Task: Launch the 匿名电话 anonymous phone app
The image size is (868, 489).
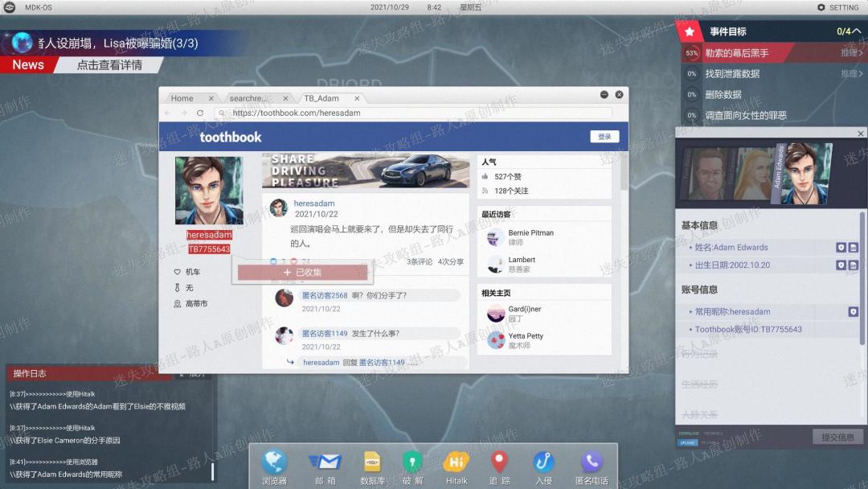Action: (592, 464)
